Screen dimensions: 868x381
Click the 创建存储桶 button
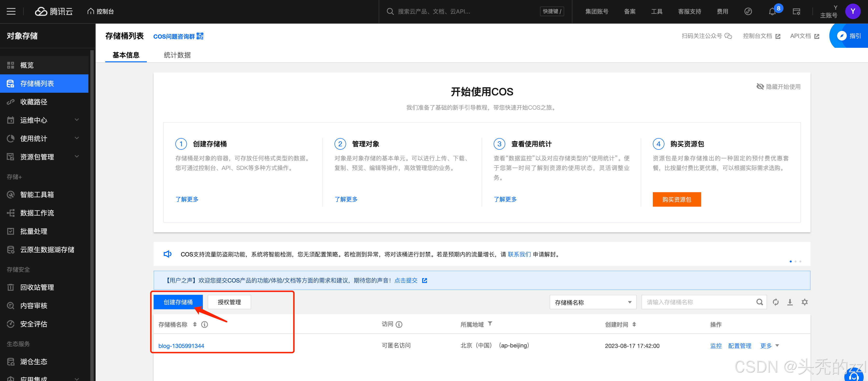click(x=178, y=302)
